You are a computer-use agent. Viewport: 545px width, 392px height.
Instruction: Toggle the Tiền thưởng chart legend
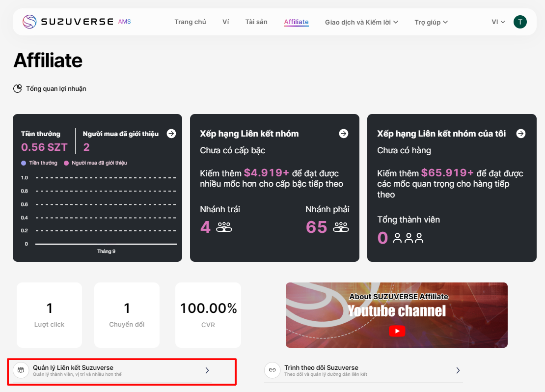click(x=39, y=163)
